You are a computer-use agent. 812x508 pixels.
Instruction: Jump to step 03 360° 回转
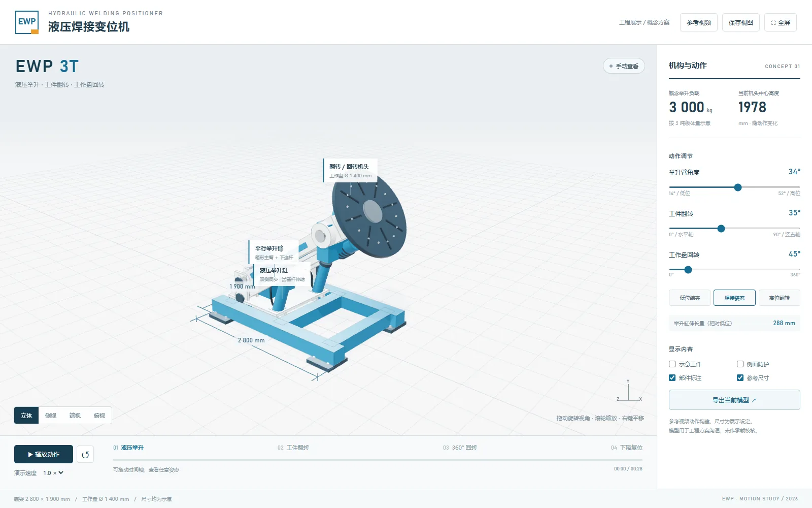pyautogui.click(x=460, y=448)
